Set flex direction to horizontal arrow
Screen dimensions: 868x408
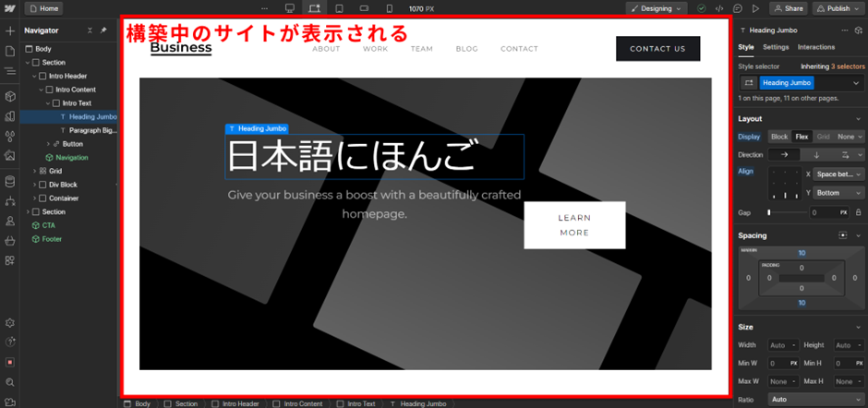pos(784,155)
